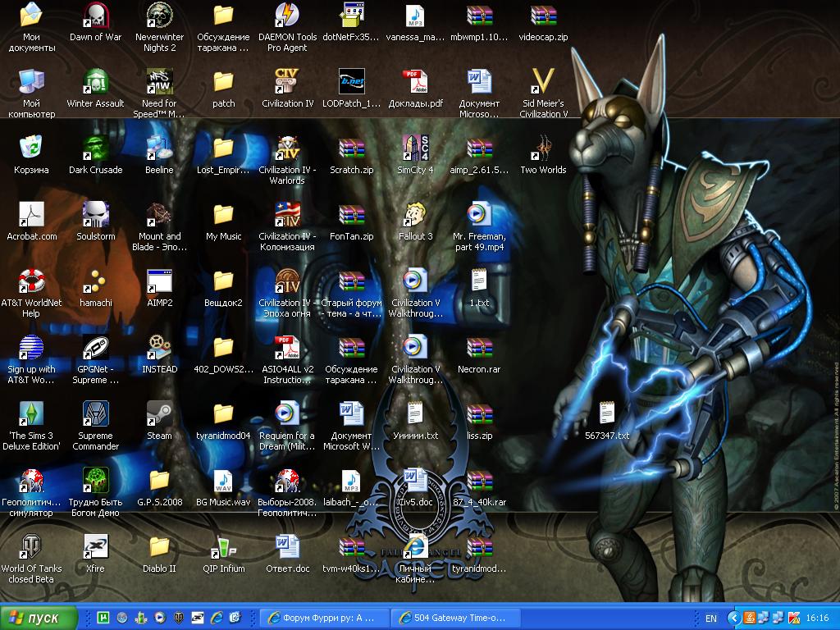Launch Neverwinter Nights 2 from desktop
Image resolution: width=840 pixels, height=630 pixels.
click(x=159, y=16)
